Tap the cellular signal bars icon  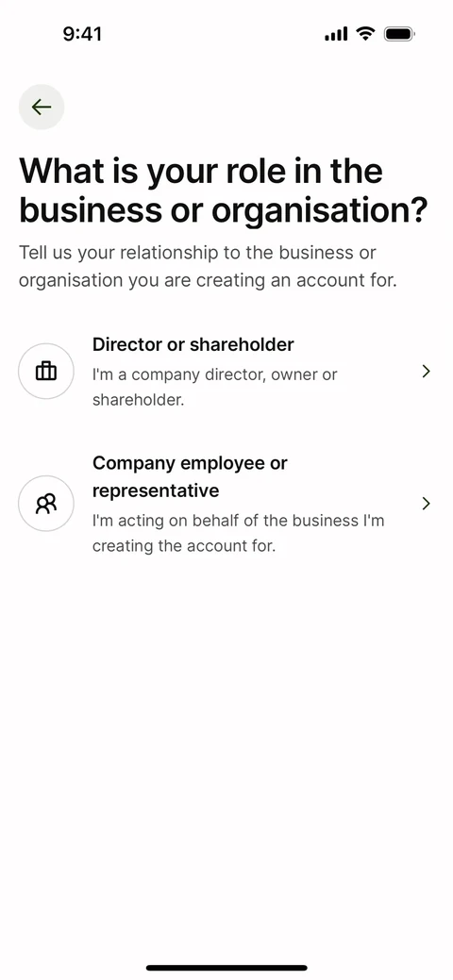coord(336,34)
